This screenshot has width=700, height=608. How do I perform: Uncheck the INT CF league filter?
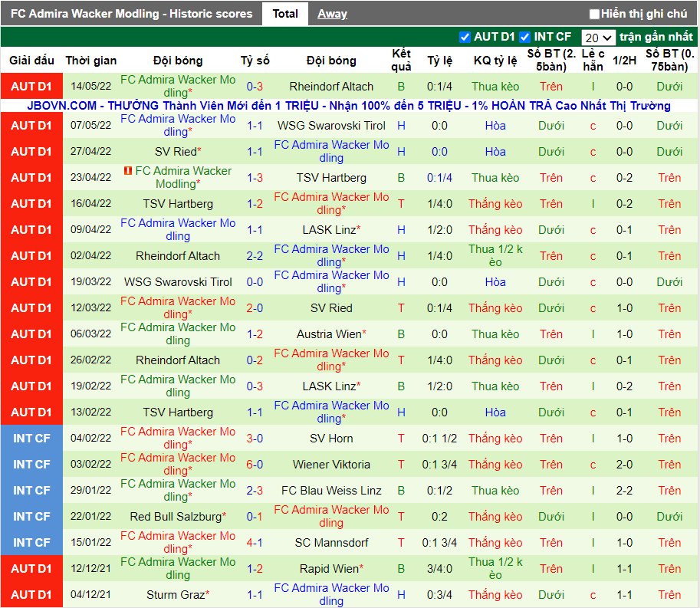(x=524, y=37)
